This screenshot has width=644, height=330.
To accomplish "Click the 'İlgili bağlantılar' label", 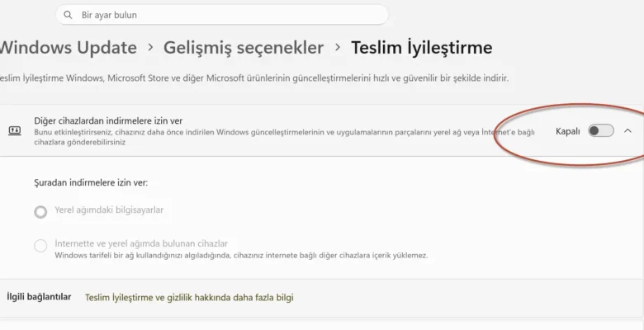I will (x=39, y=297).
